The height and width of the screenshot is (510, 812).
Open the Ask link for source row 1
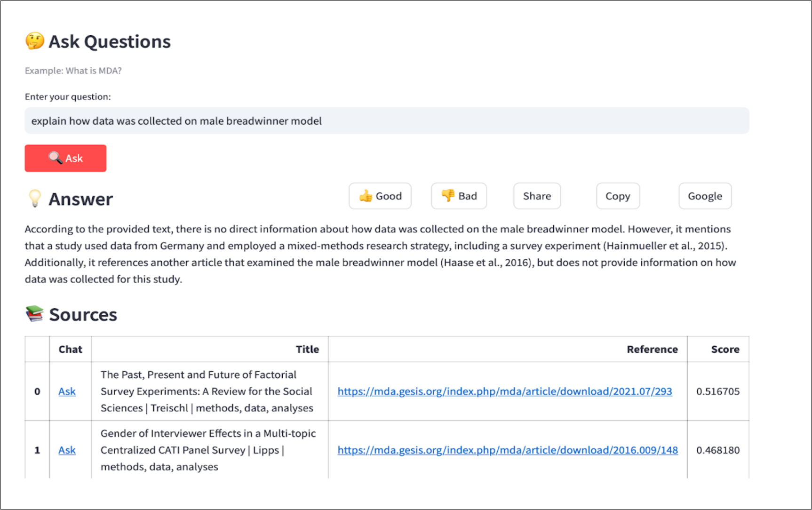click(67, 450)
